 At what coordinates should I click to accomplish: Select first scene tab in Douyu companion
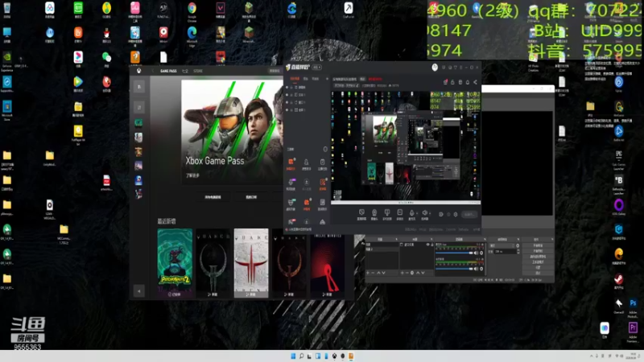[295, 78]
